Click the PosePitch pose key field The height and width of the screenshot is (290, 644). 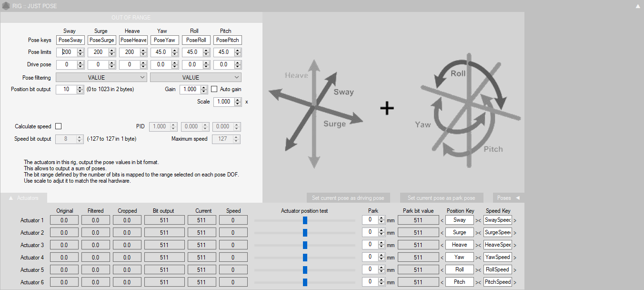tap(227, 40)
